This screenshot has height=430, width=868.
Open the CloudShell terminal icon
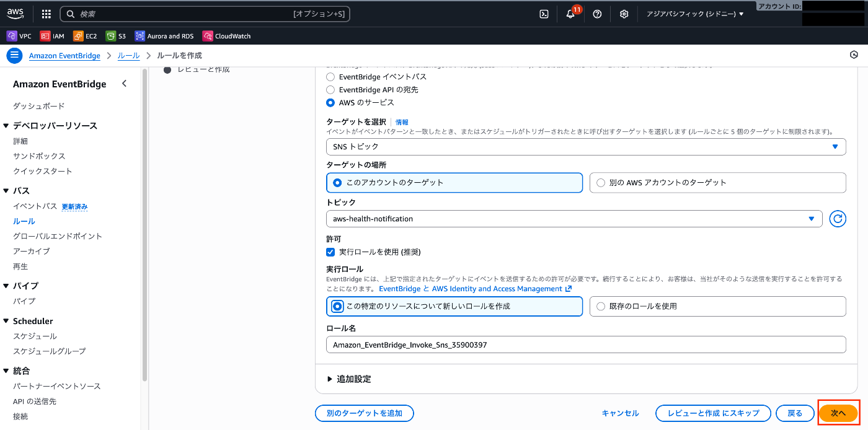pos(544,14)
